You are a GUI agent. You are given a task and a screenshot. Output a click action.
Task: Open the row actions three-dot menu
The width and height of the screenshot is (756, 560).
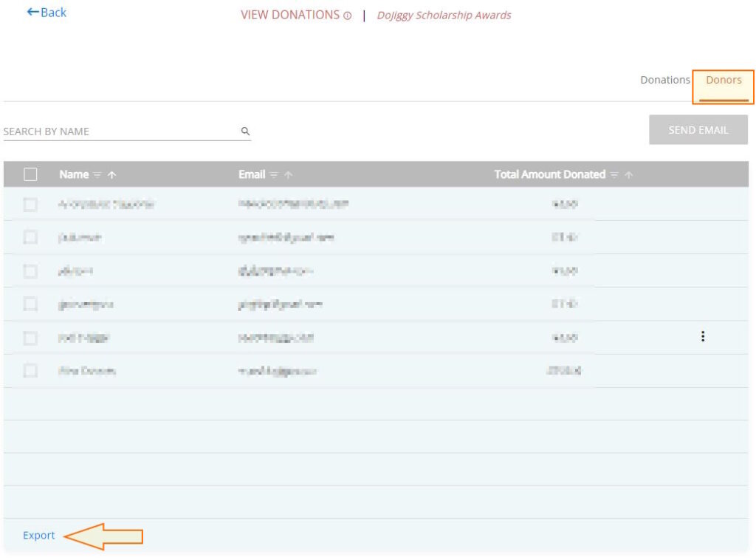click(x=702, y=335)
